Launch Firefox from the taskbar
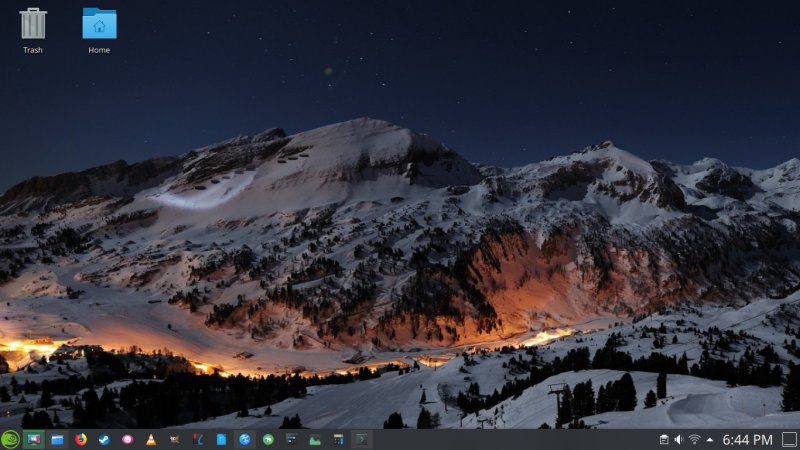The height and width of the screenshot is (450, 800). coord(81,439)
